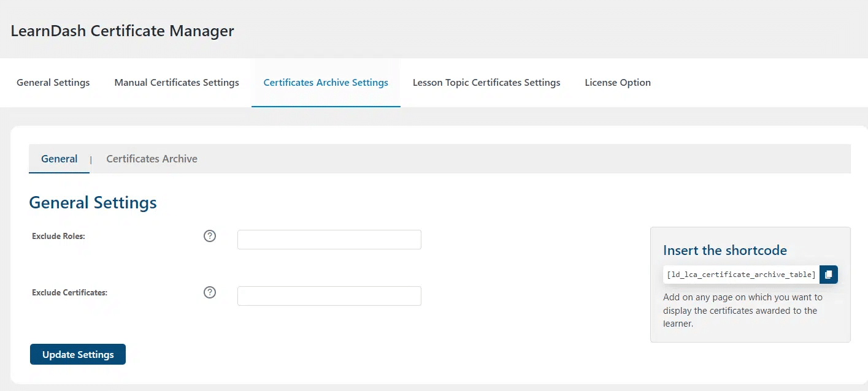Click the General Settings section heading

pos(93,202)
